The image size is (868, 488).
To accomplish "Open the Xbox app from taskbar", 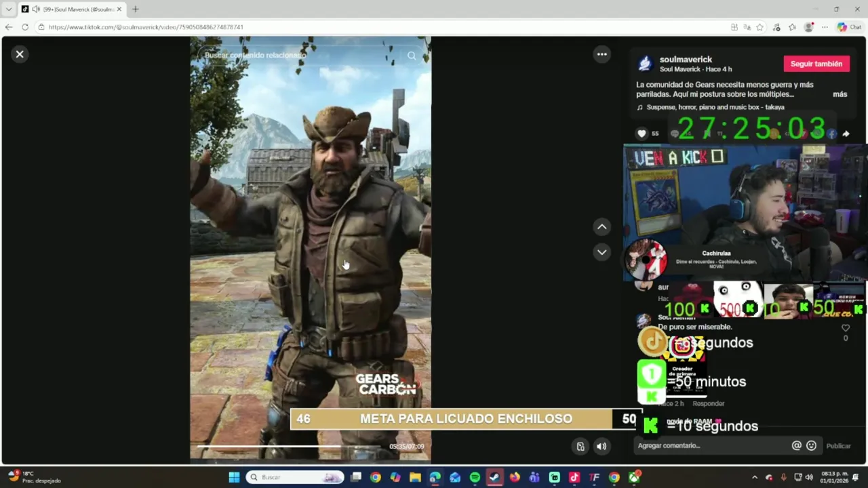I will point(634,477).
